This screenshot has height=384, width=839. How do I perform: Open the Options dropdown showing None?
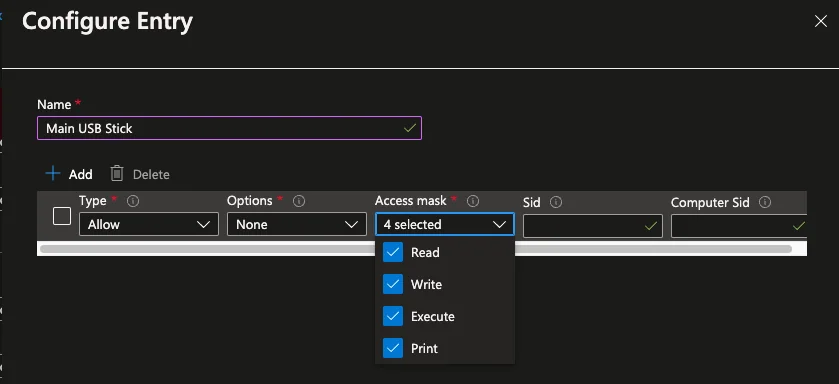297,225
